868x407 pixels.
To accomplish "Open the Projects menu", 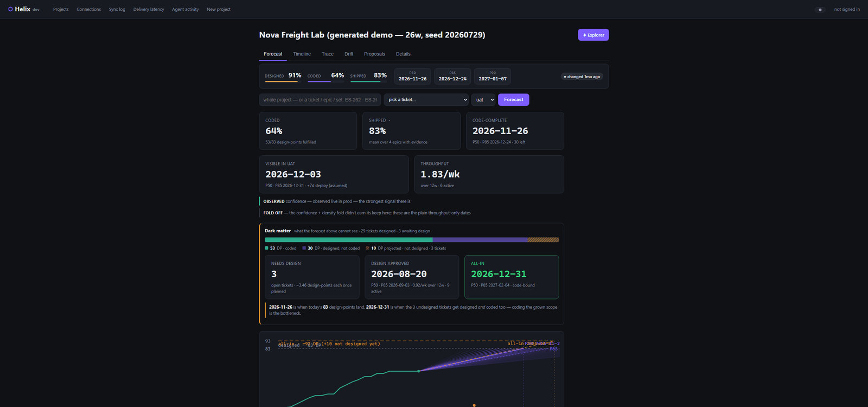I will pos(61,9).
